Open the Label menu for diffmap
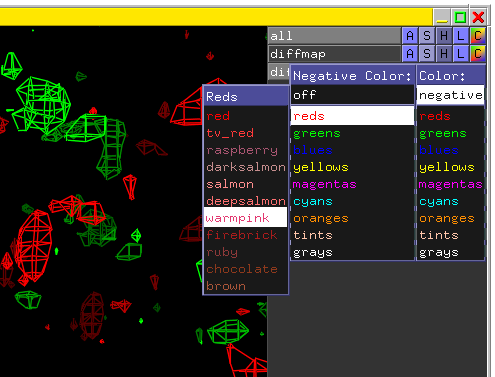Screen dimensions: 495x377 (461, 54)
